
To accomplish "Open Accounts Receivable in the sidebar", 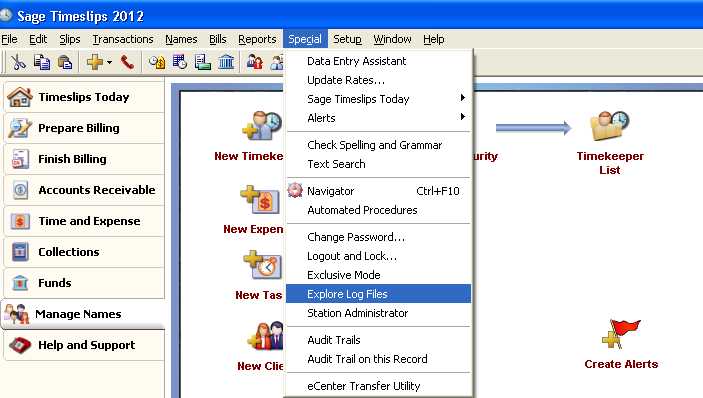I will [x=84, y=190].
